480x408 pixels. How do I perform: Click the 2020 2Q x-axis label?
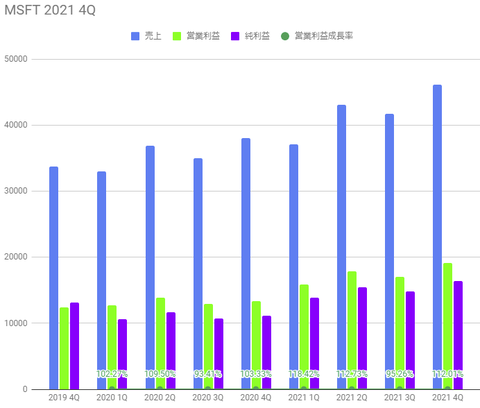[160, 398]
